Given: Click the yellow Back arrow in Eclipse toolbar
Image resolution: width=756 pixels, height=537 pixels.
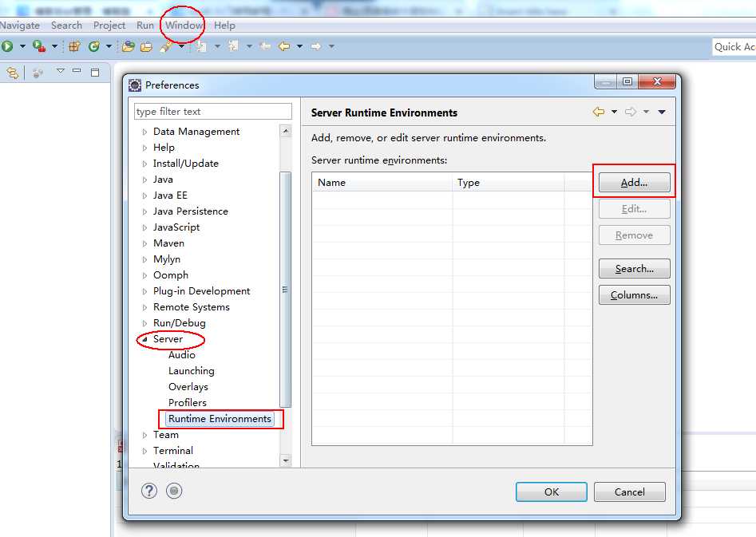Looking at the screenshot, I should tap(284, 46).
